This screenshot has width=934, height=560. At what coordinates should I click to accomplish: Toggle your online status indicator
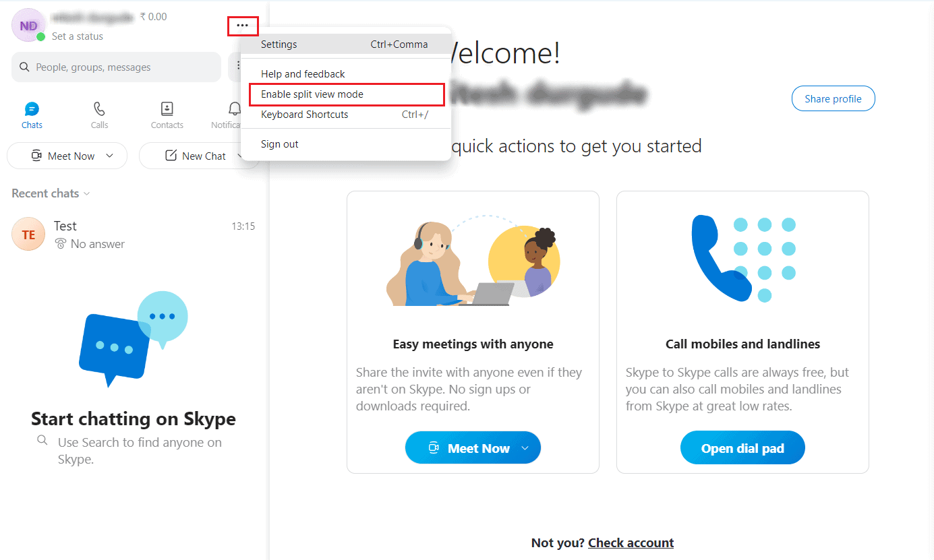point(42,38)
